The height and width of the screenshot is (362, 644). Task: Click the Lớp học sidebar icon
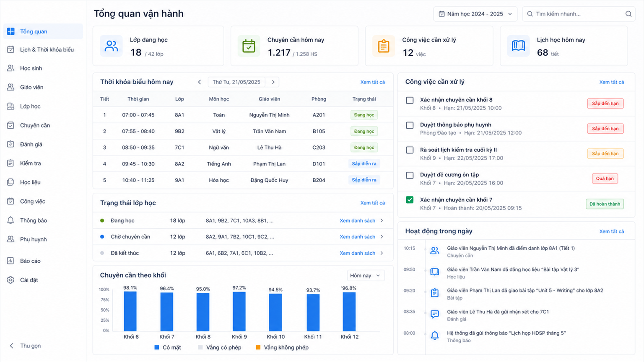(x=11, y=106)
